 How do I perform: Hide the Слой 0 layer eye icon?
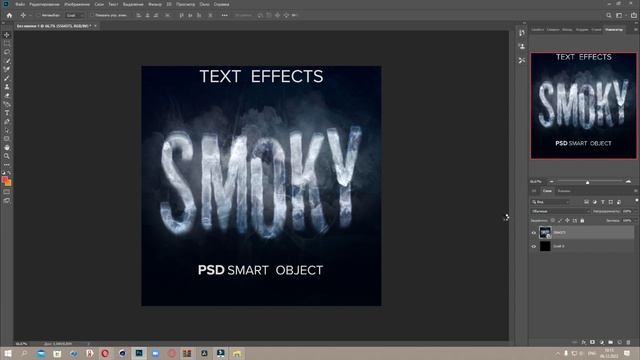point(533,246)
